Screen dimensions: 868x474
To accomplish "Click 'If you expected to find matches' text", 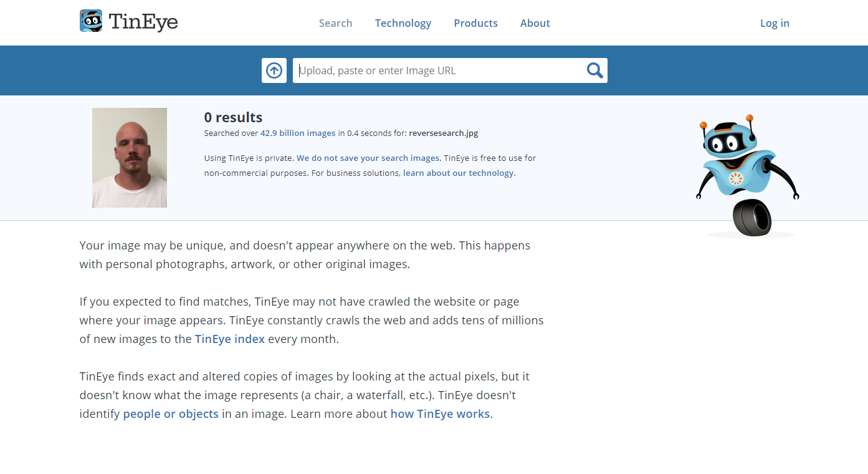I will [x=312, y=321].
